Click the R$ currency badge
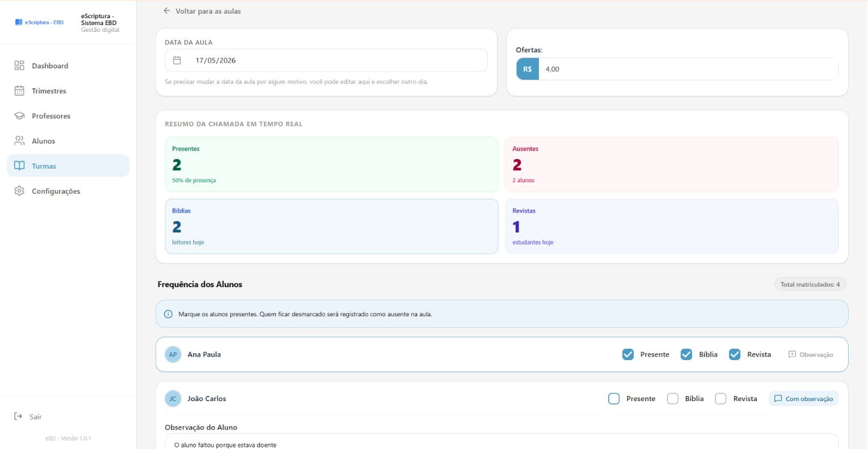This screenshot has height=449, width=868. pos(527,69)
